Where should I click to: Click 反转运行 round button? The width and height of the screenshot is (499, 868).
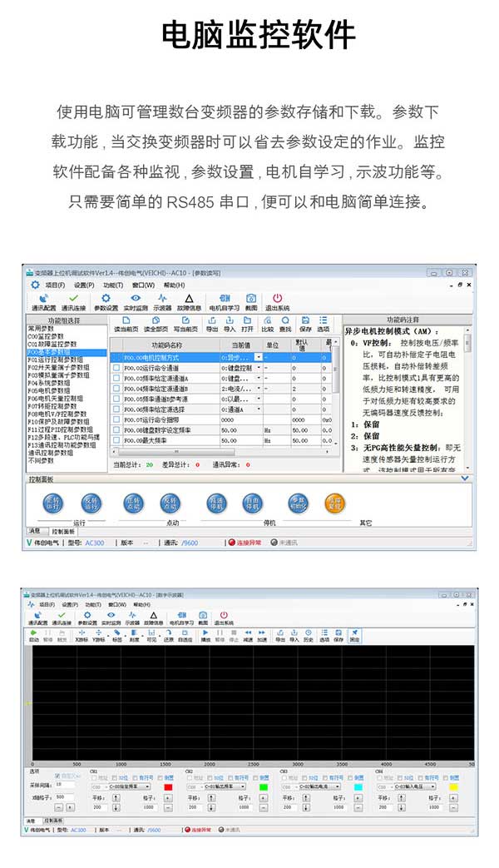click(91, 503)
